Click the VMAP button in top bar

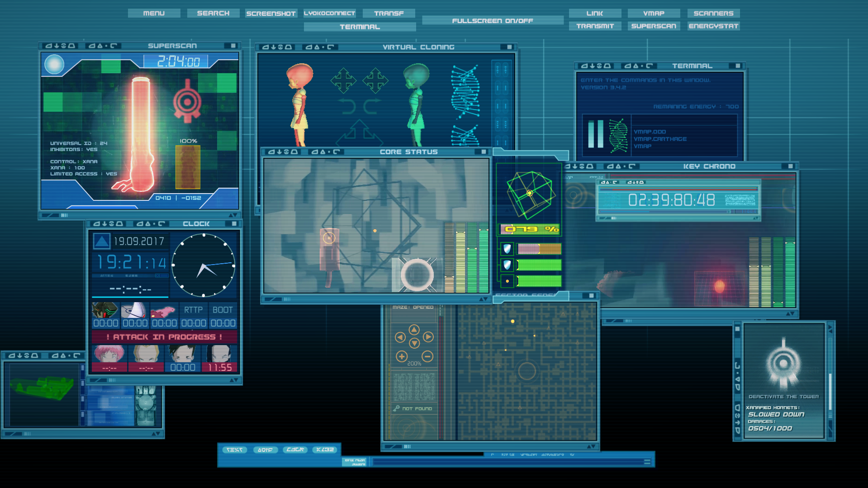tap(654, 13)
